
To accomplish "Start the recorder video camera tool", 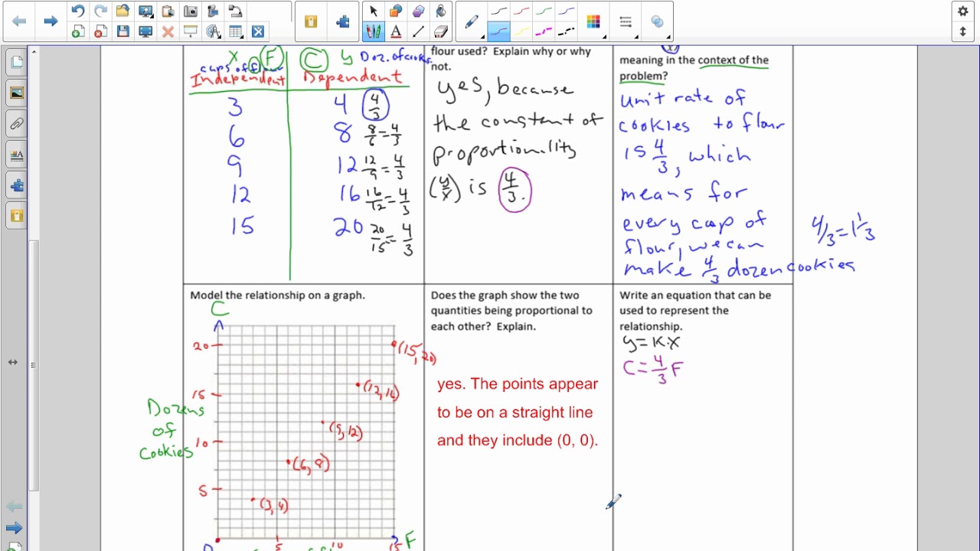I will coord(213,11).
